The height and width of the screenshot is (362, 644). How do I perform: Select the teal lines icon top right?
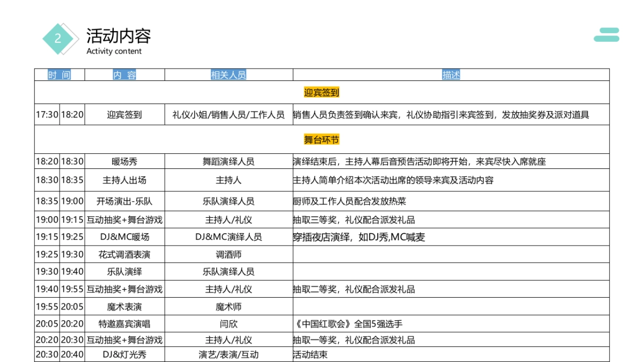pyautogui.click(x=606, y=35)
